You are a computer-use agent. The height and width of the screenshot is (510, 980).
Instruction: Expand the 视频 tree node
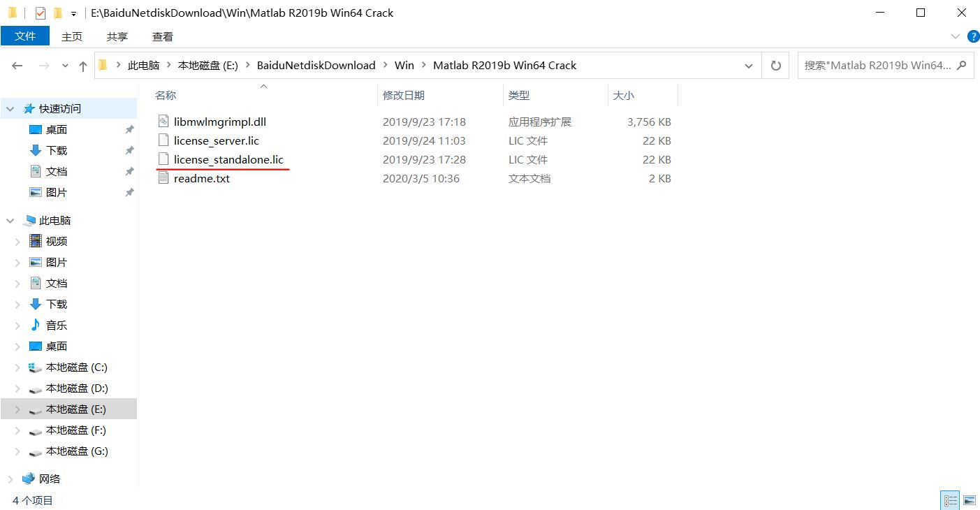click(19, 241)
